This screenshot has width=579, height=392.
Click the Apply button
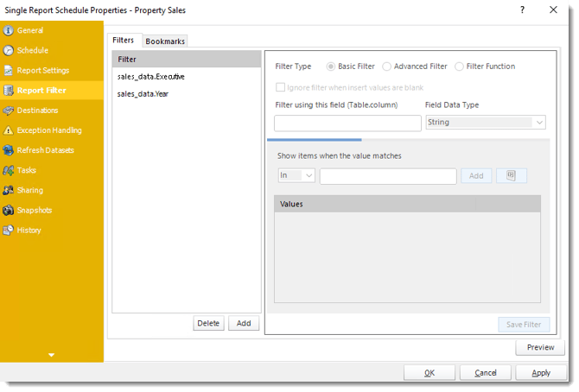click(541, 373)
